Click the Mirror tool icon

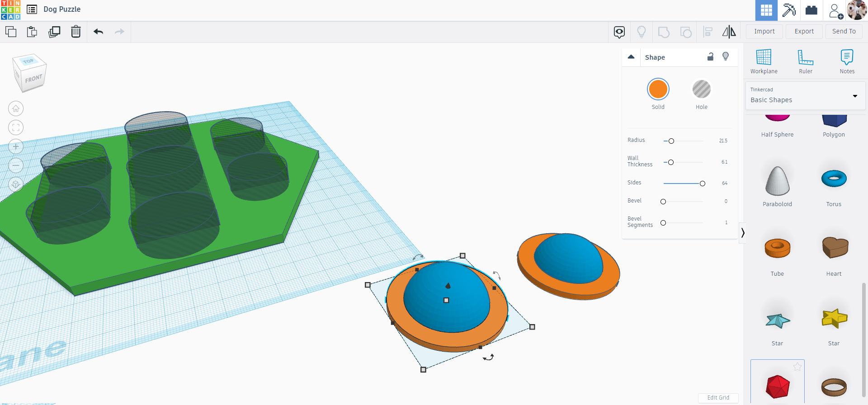pyautogui.click(x=729, y=32)
